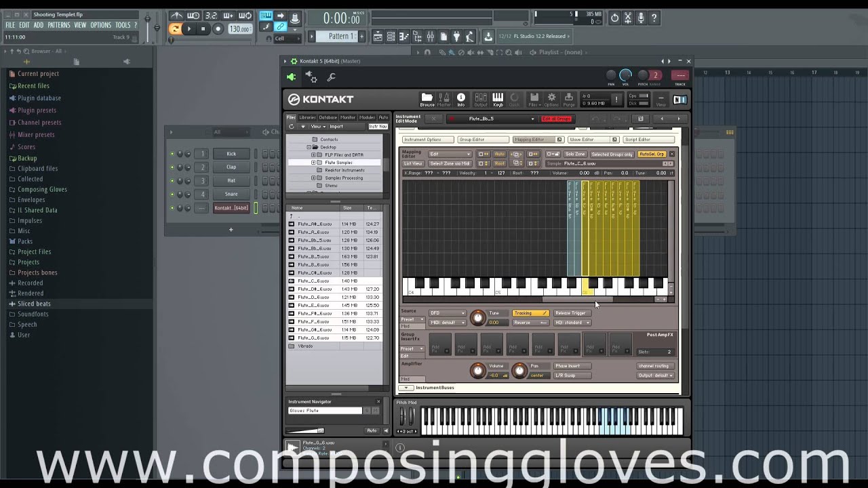Image resolution: width=868 pixels, height=488 pixels.
Task: Click the Edit all Groups button
Action: click(556, 119)
